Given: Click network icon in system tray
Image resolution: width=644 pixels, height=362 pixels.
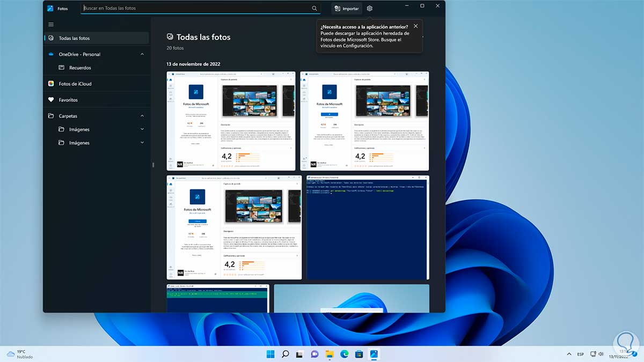Looking at the screenshot, I should [594, 354].
